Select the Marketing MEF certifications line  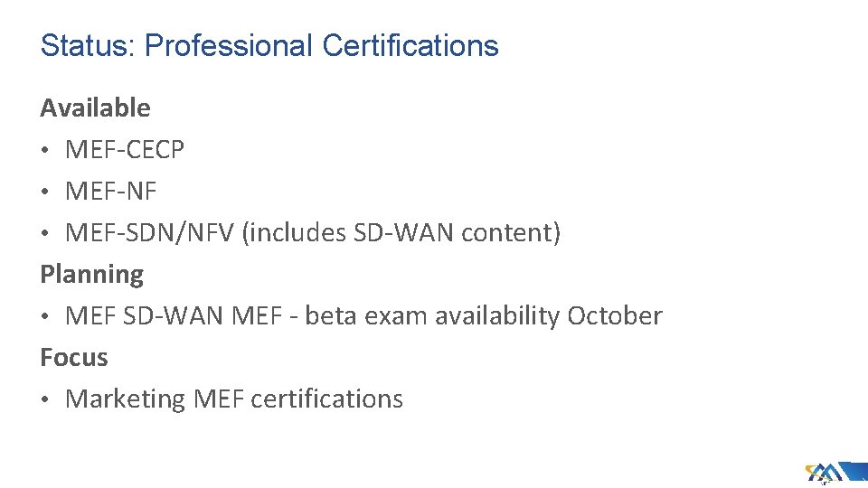pos(234,399)
